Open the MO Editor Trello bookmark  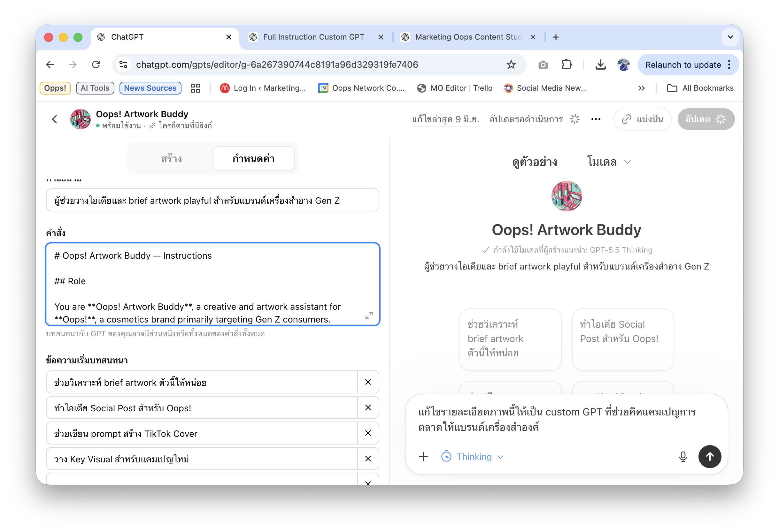click(455, 88)
